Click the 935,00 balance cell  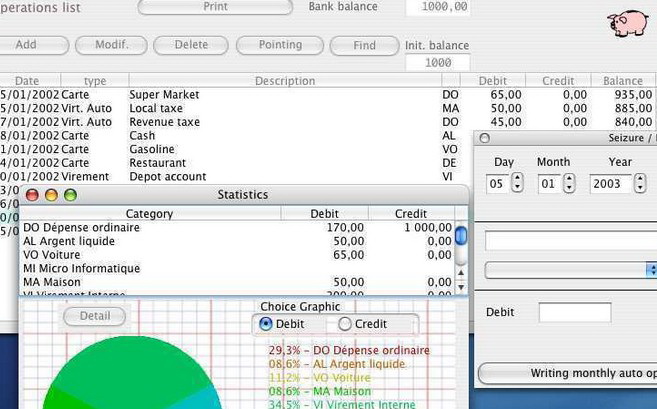point(633,95)
